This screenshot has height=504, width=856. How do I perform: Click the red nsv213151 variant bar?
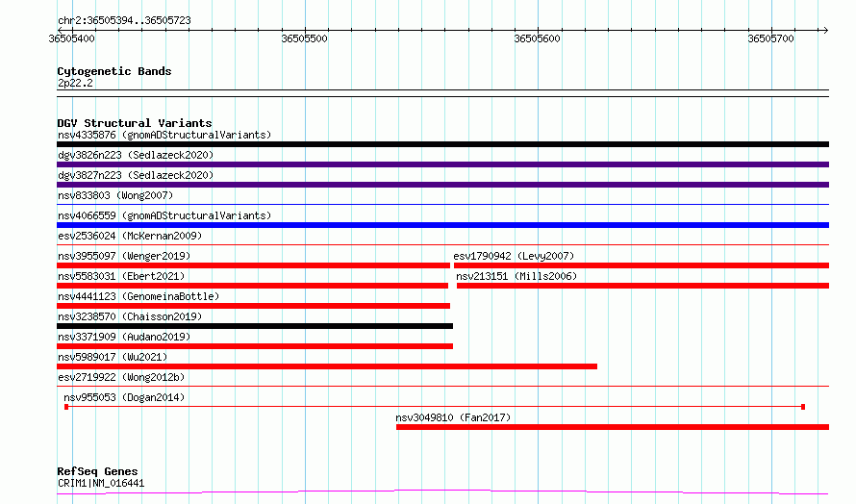pyautogui.click(x=643, y=286)
